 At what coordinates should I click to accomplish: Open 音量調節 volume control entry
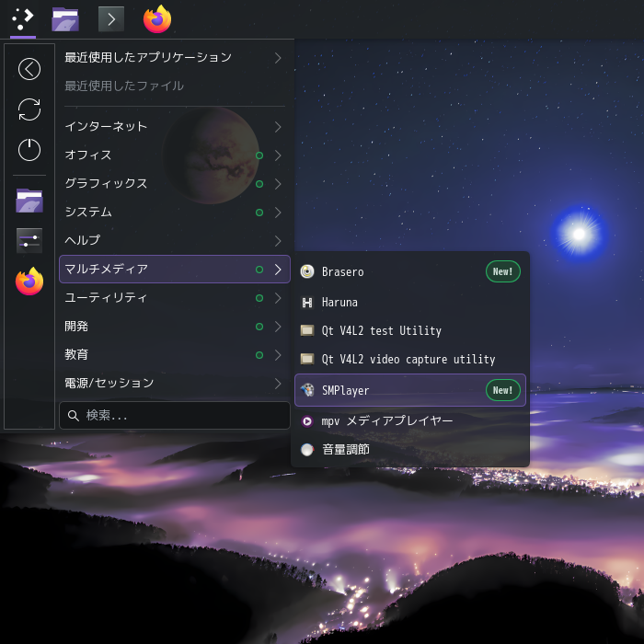(410, 450)
